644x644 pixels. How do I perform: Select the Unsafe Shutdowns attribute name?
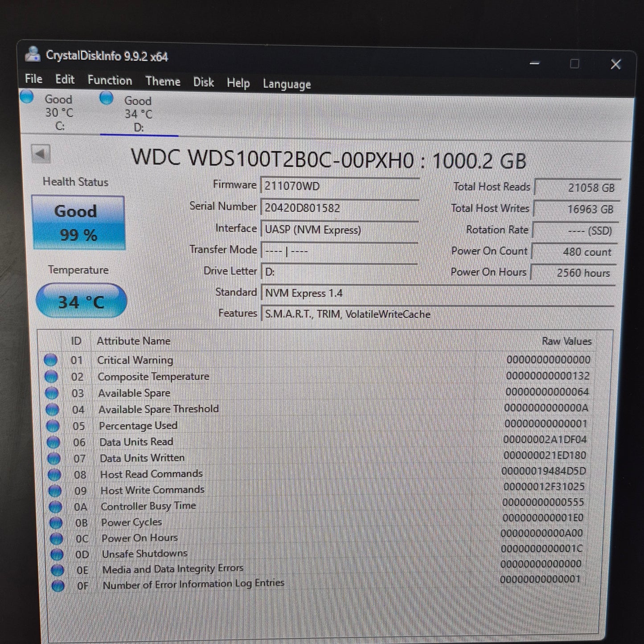tap(145, 554)
